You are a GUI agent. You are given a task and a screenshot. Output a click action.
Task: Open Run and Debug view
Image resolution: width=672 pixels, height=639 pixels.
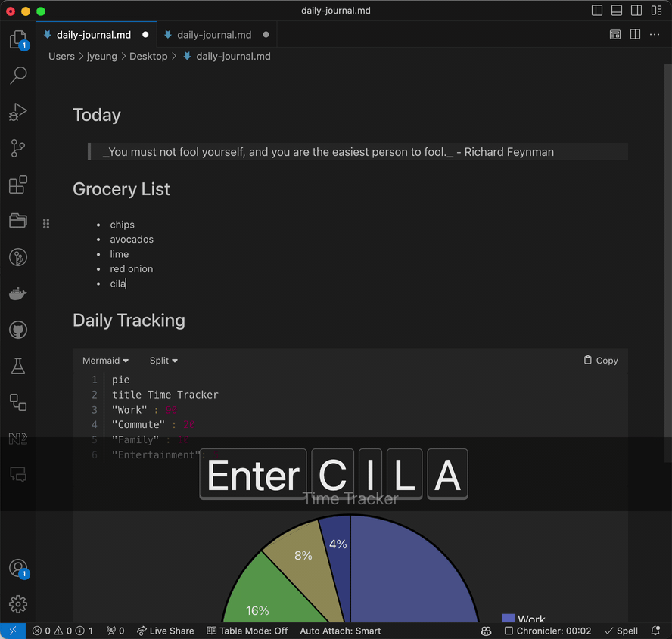pyautogui.click(x=18, y=112)
